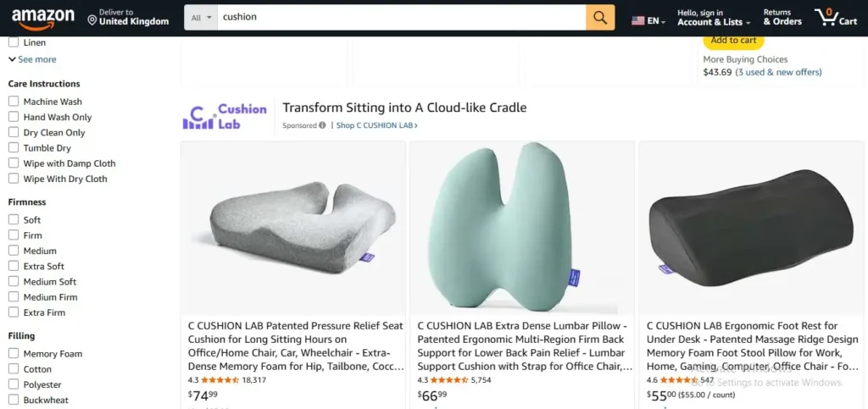
Task: Click the US flag language icon
Action: (638, 20)
